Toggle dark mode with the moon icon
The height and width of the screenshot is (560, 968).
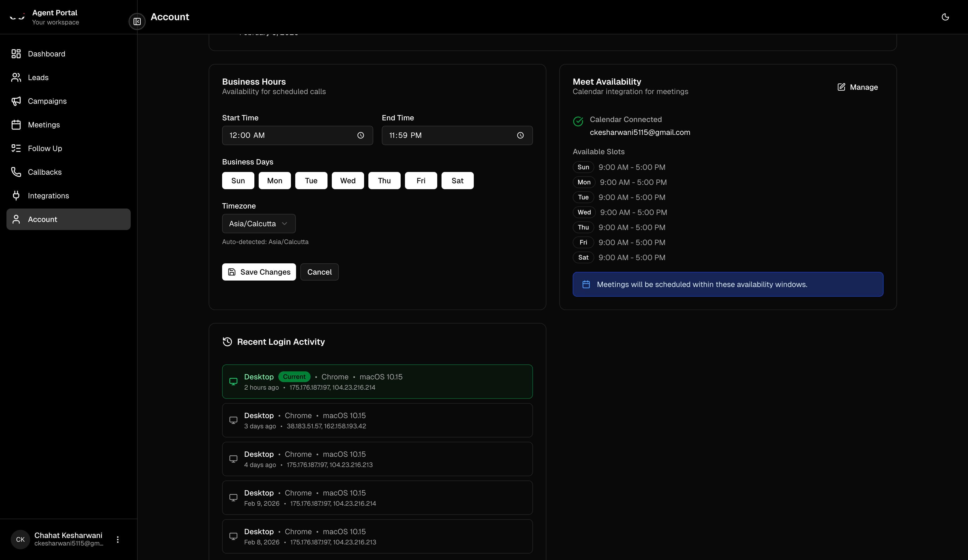point(945,17)
